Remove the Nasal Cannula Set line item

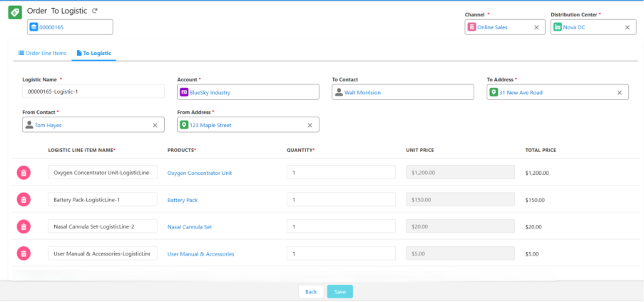24,226
